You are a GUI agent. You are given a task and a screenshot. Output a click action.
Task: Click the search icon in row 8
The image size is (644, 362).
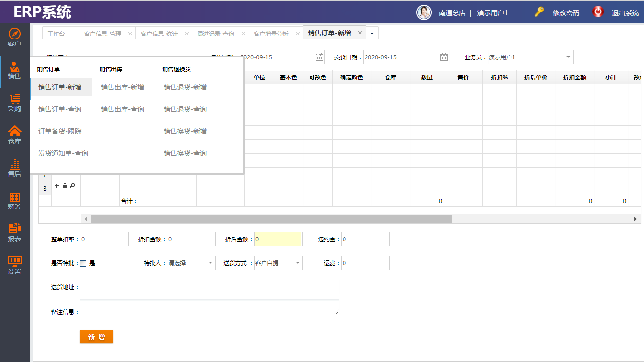click(73, 186)
